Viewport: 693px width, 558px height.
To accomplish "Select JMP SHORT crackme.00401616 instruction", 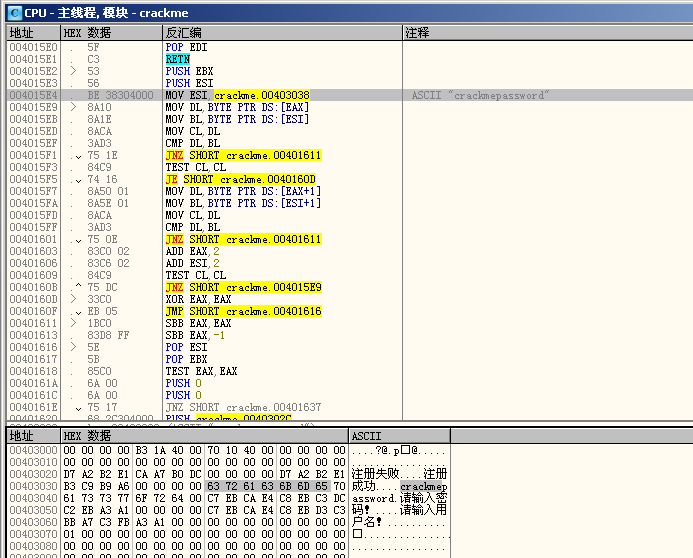I will click(241, 311).
